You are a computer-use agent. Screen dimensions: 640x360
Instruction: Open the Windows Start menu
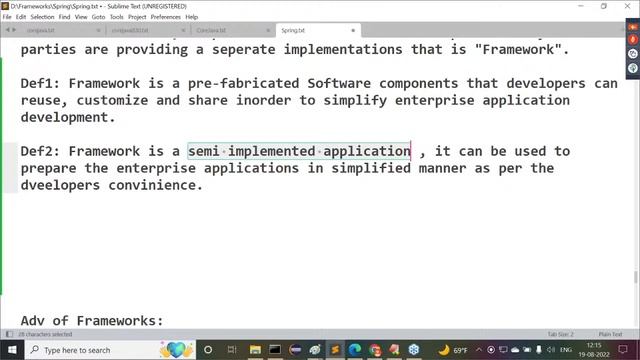[12, 350]
